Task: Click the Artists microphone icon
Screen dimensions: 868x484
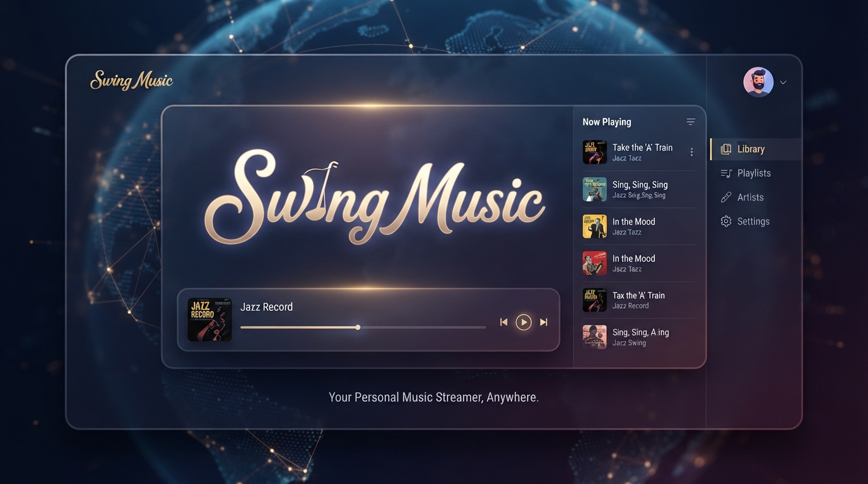Action: coord(725,197)
